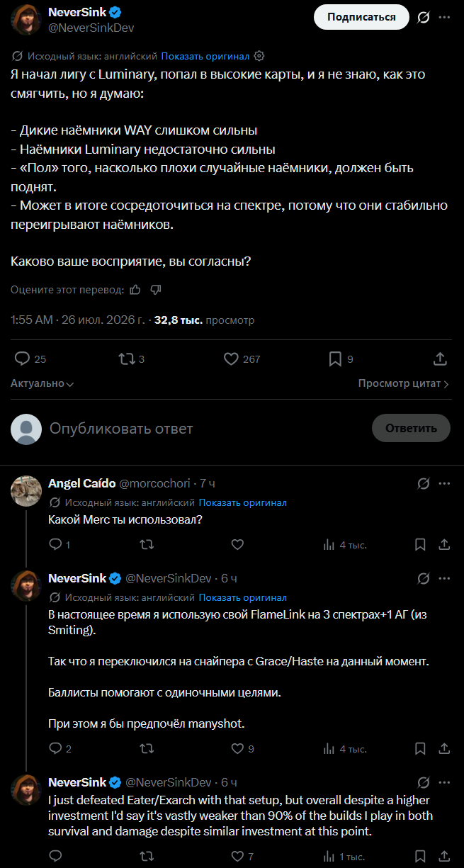Open translation settings gear icon
The image size is (464, 868).
coord(259,56)
